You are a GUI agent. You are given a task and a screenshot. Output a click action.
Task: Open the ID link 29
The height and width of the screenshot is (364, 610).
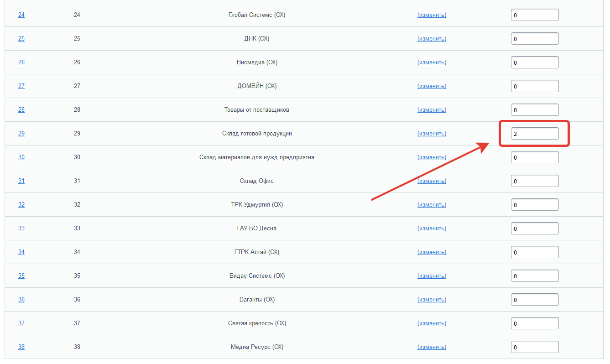tap(21, 134)
